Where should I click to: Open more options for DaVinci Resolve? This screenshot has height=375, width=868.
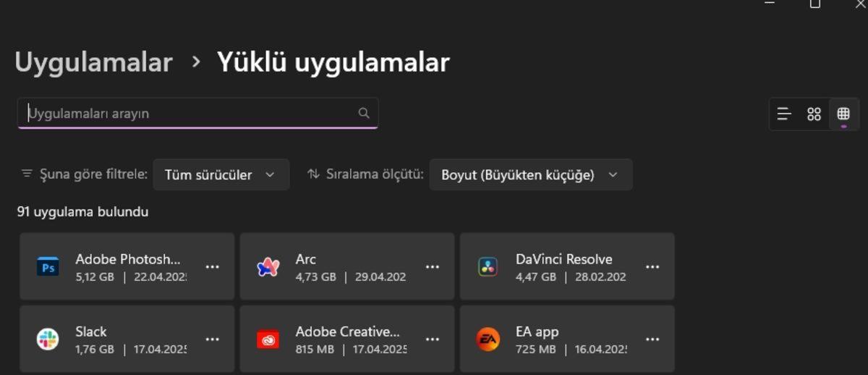652,266
